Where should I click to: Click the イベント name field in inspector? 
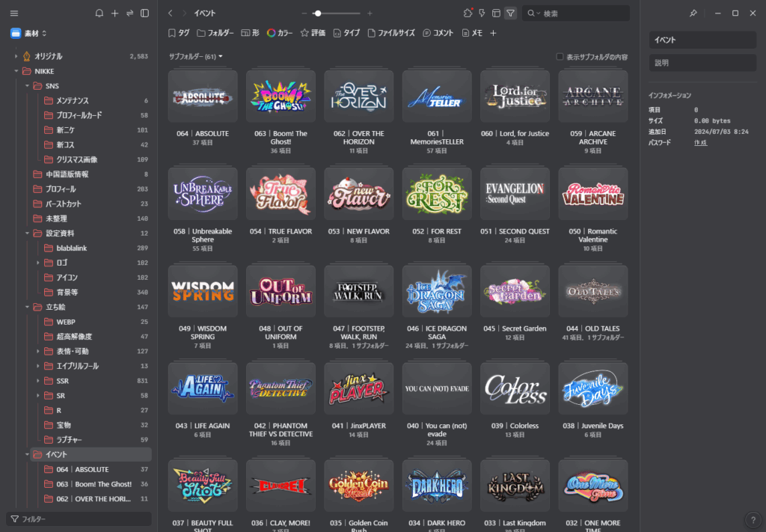click(x=702, y=40)
